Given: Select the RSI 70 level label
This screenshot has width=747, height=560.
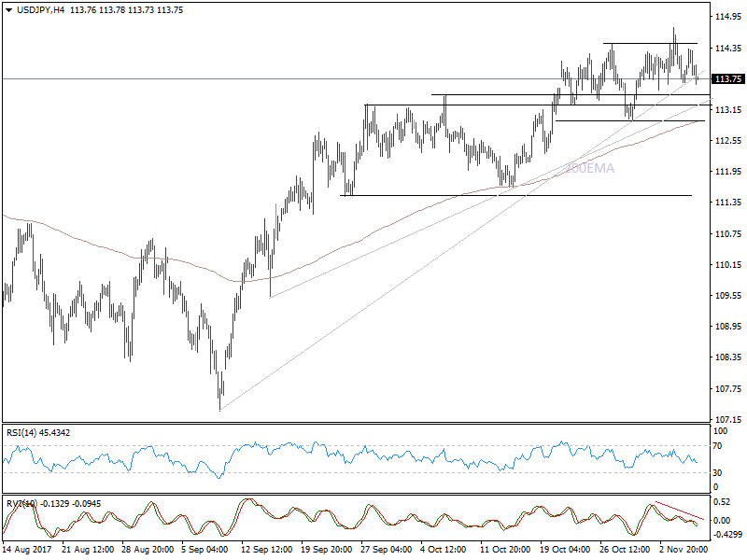Looking at the screenshot, I should 717,446.
